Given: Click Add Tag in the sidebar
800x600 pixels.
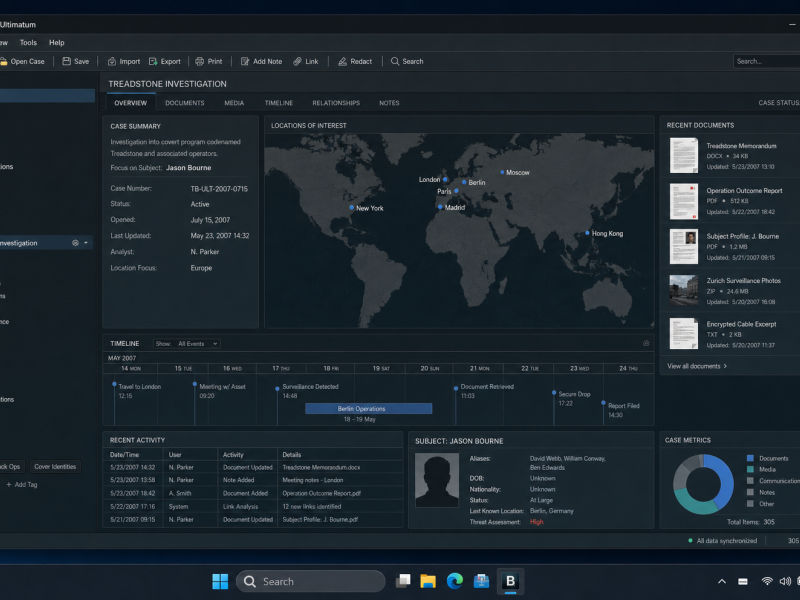Looking at the screenshot, I should [22, 485].
